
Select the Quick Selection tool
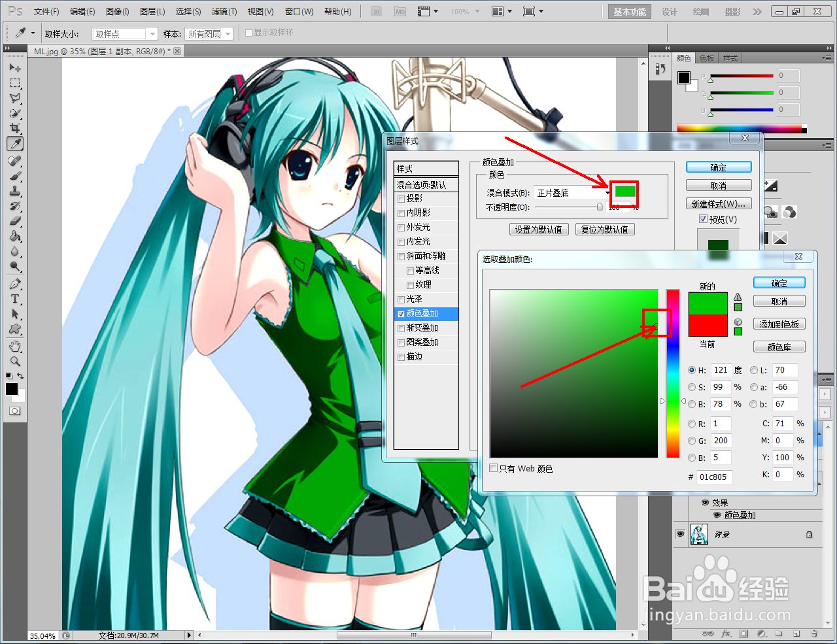tap(15, 113)
